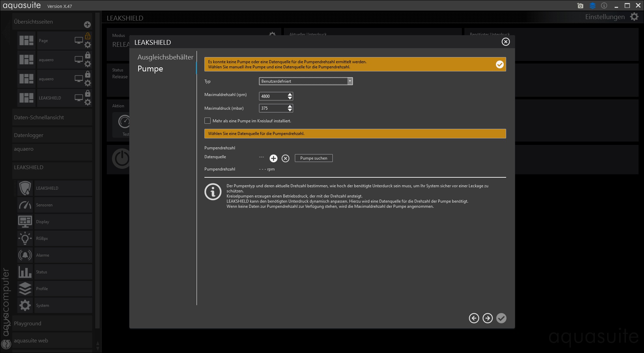Dismiss the orange pump warning with checkmark

point(500,64)
